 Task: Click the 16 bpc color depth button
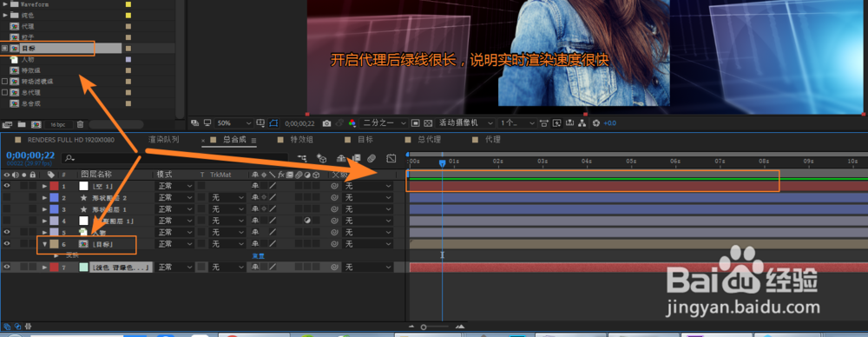pos(59,124)
